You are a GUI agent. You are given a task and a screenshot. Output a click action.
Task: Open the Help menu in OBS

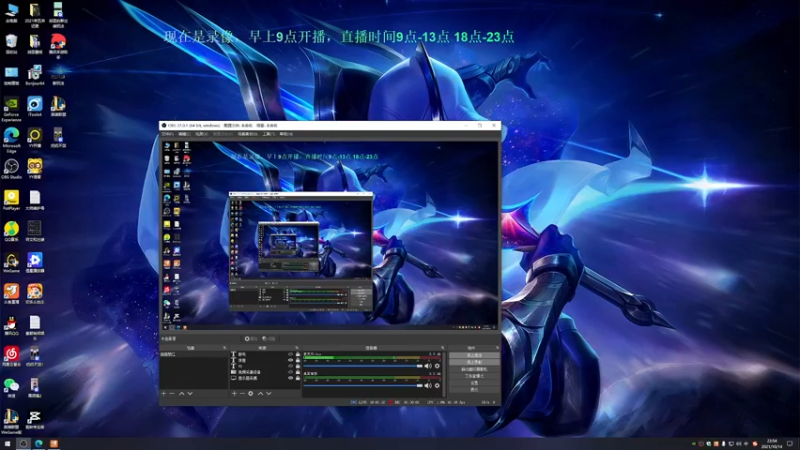[286, 134]
